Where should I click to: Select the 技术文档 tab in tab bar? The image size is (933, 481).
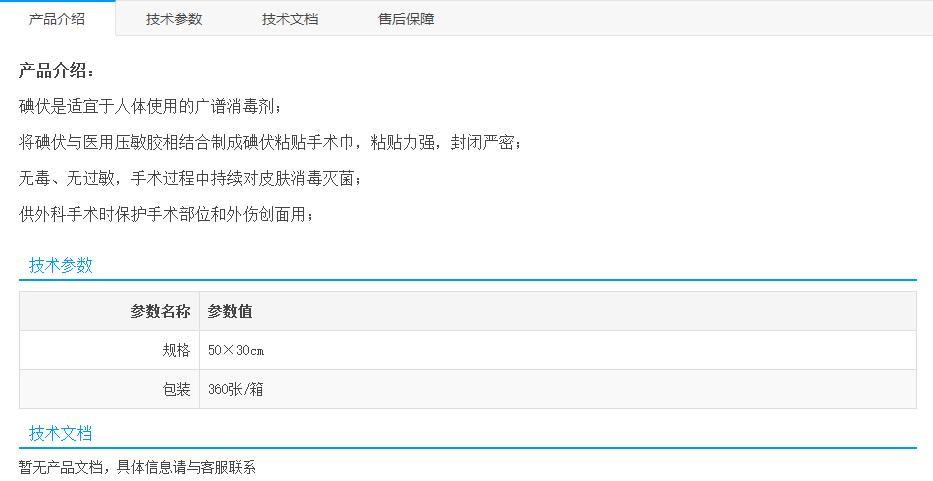[x=290, y=19]
